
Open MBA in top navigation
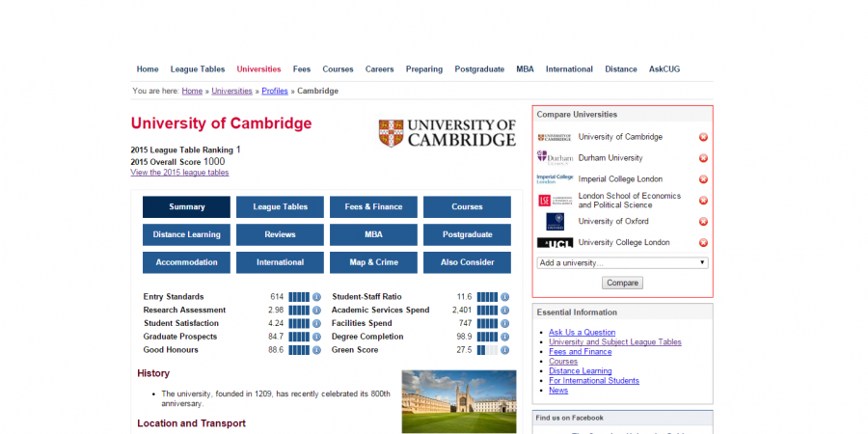click(526, 69)
